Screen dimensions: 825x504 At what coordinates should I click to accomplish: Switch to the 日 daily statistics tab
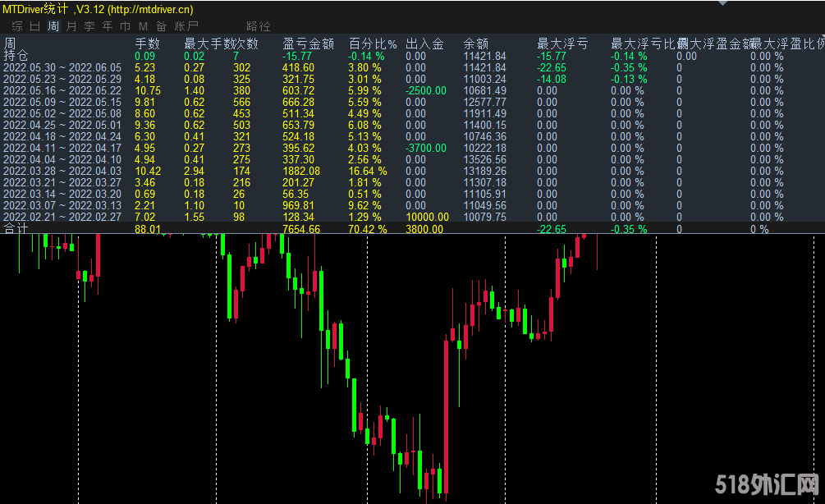click(x=34, y=26)
